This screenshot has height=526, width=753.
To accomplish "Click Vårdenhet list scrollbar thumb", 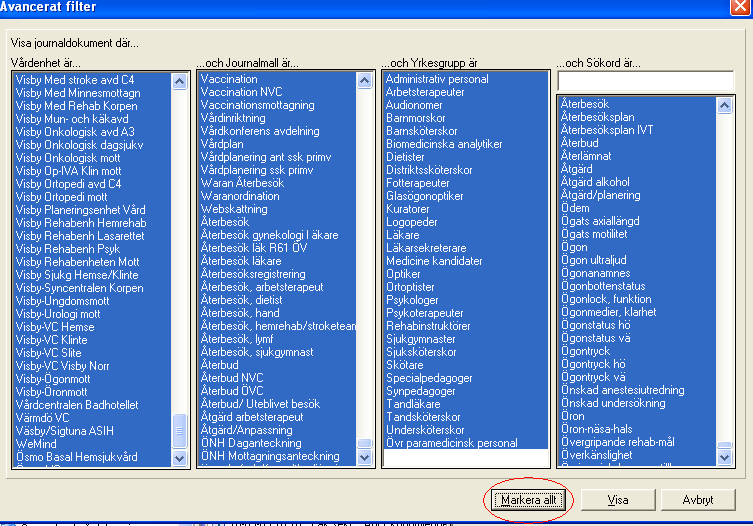I will (x=179, y=431).
